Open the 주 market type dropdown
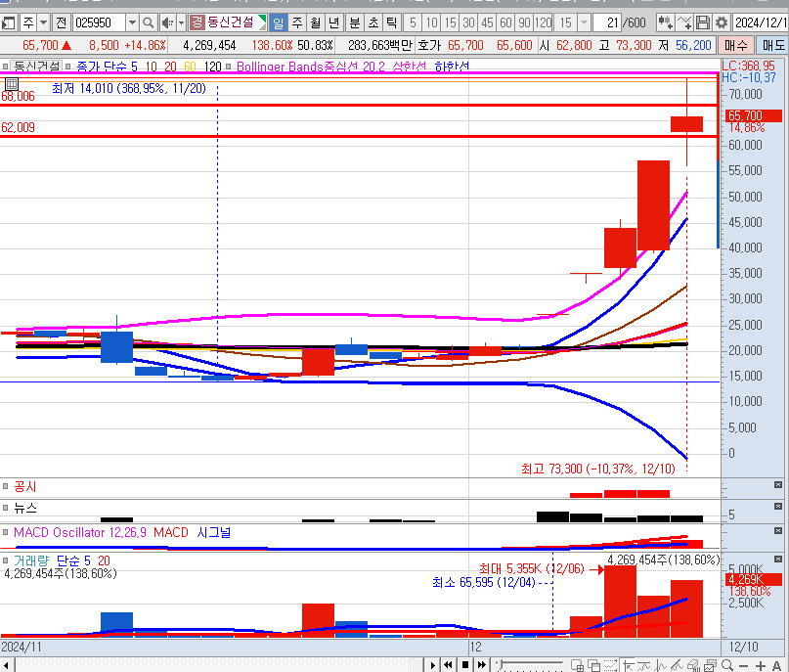This screenshot has height=672, width=789. click(43, 22)
